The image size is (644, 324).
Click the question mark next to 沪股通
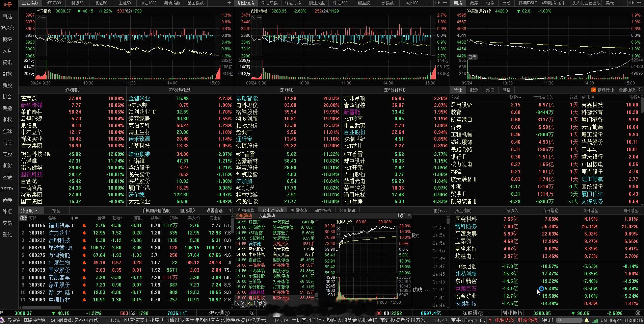pyautogui.click(x=227, y=313)
